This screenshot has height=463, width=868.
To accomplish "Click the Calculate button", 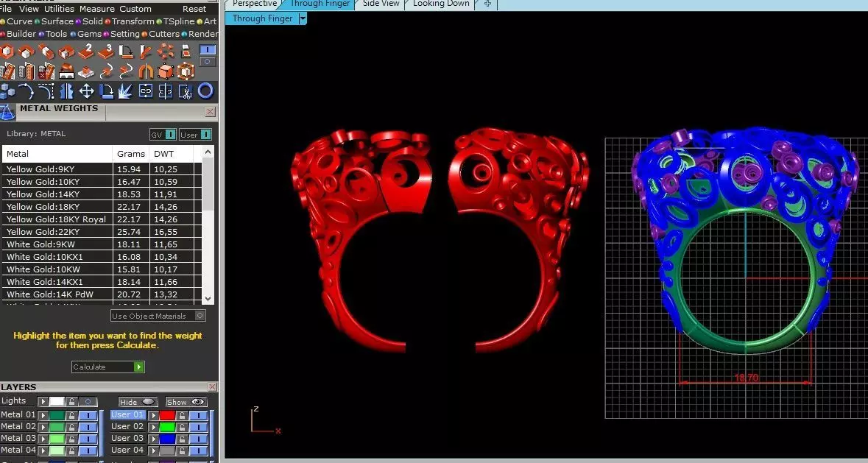I will (x=108, y=367).
